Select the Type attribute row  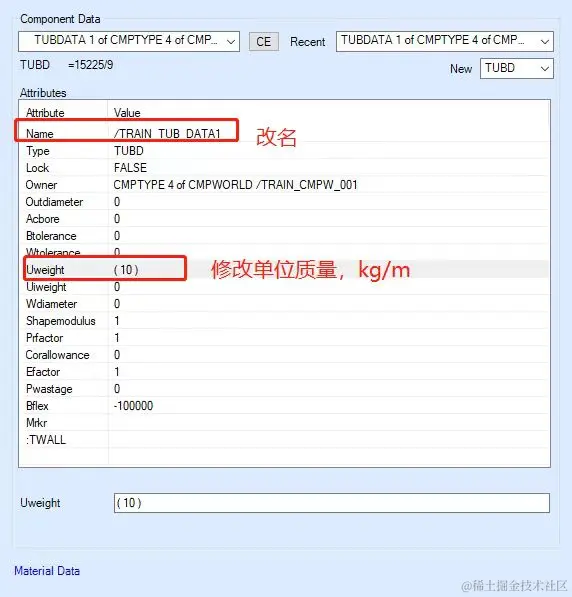pyautogui.click(x=284, y=151)
